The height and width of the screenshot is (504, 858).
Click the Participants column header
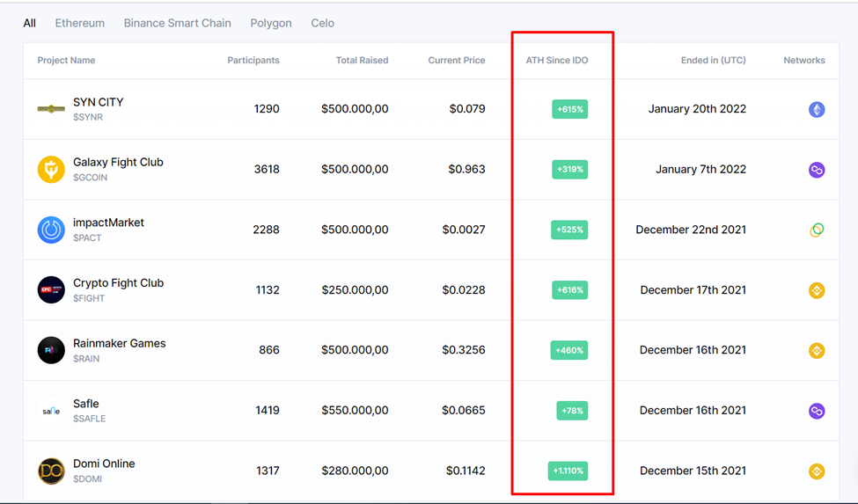click(x=253, y=60)
